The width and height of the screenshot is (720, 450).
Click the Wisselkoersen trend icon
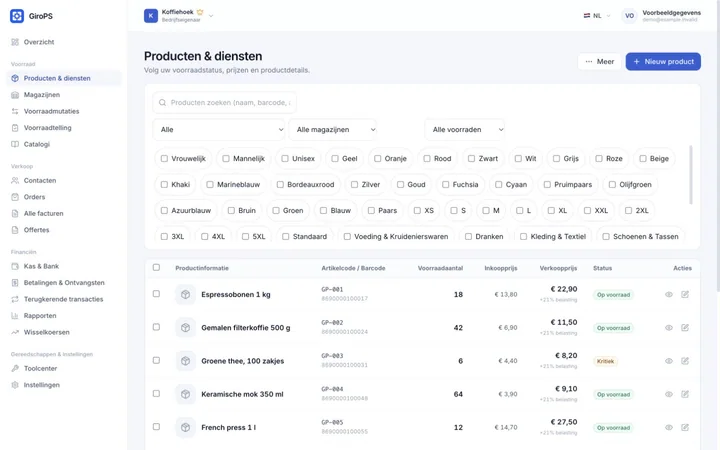pos(15,332)
